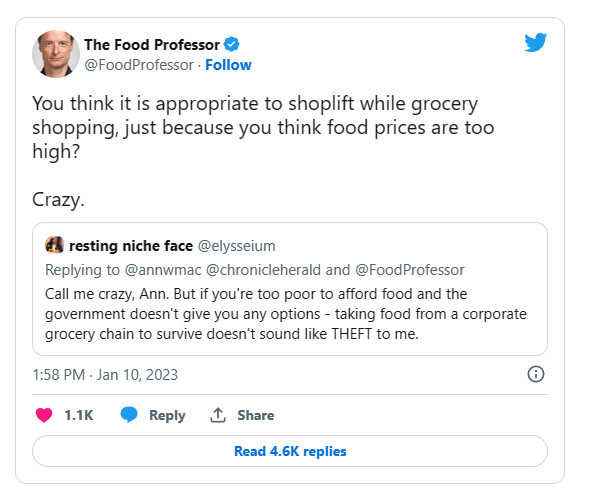Click the blue verified badge

[231, 44]
